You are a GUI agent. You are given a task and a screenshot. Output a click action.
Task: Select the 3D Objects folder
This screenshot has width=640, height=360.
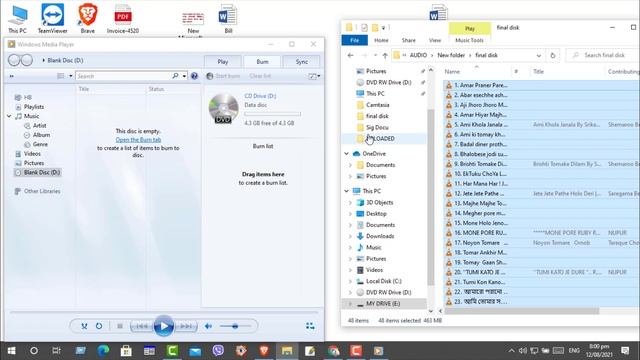coord(379,202)
